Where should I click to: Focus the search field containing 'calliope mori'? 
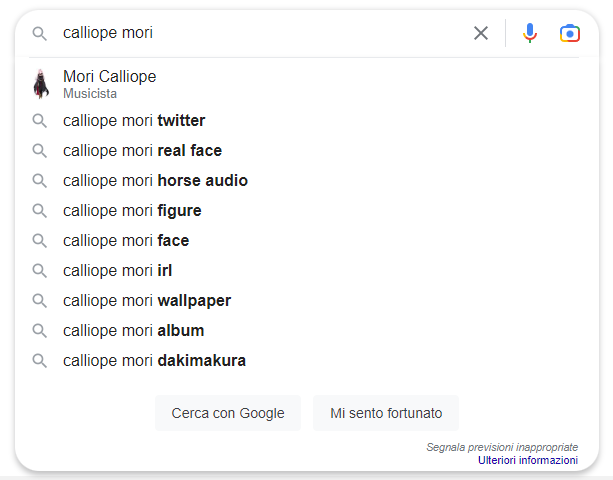pos(264,33)
